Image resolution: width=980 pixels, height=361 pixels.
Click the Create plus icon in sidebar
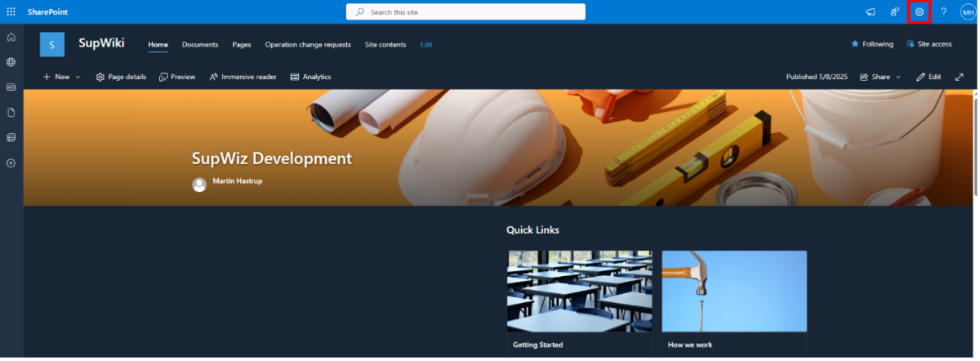(x=11, y=163)
